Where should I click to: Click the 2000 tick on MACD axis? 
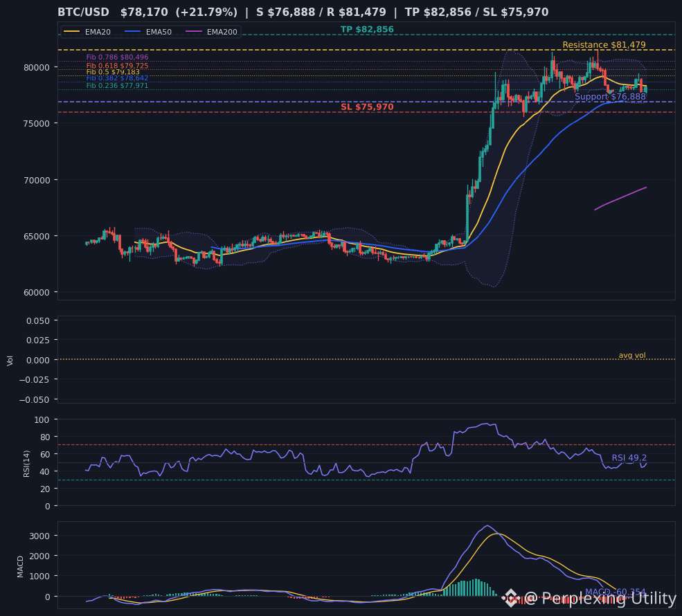pyautogui.click(x=39, y=556)
